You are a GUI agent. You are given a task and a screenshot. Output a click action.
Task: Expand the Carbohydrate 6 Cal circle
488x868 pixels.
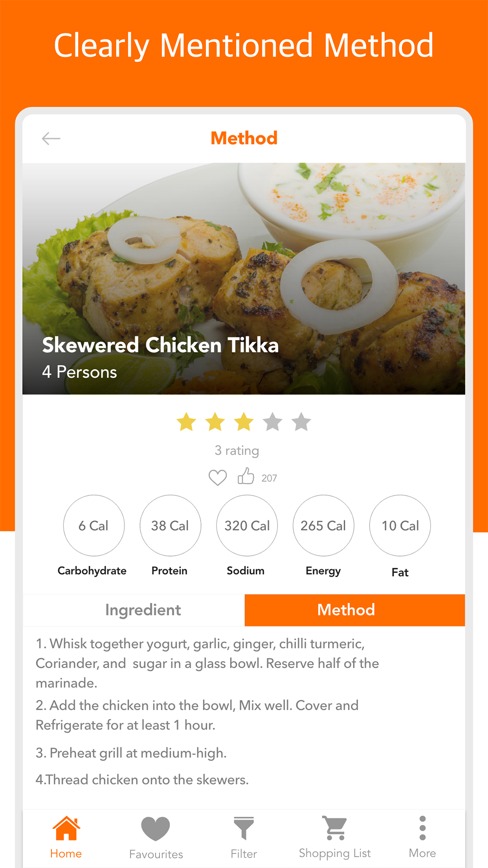[x=93, y=526]
